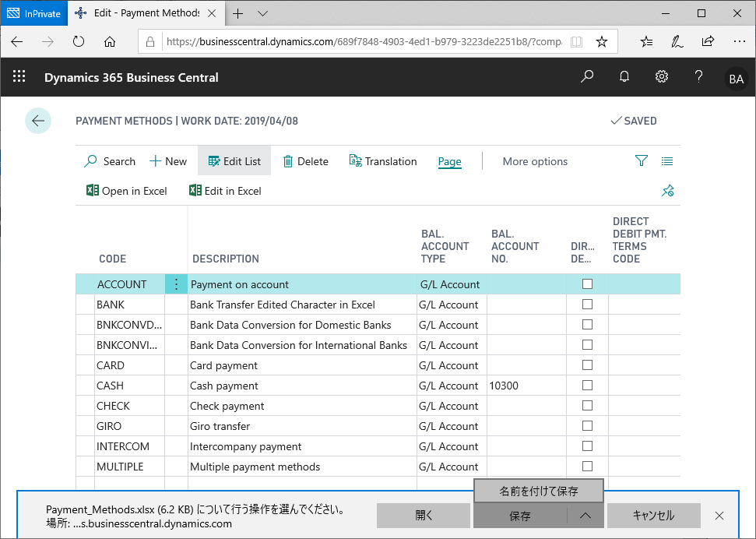Click the browser address bar URL
Image resolution: width=756 pixels, height=539 pixels.
tap(364, 41)
